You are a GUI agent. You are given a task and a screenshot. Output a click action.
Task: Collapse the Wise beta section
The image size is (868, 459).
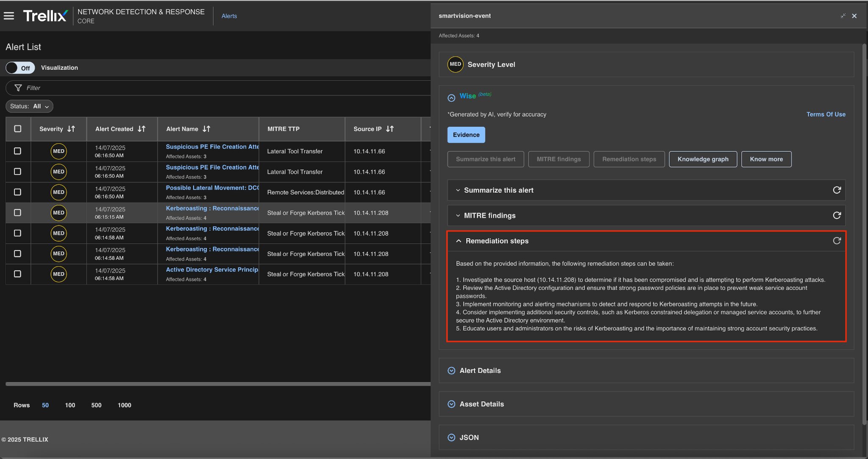(451, 98)
